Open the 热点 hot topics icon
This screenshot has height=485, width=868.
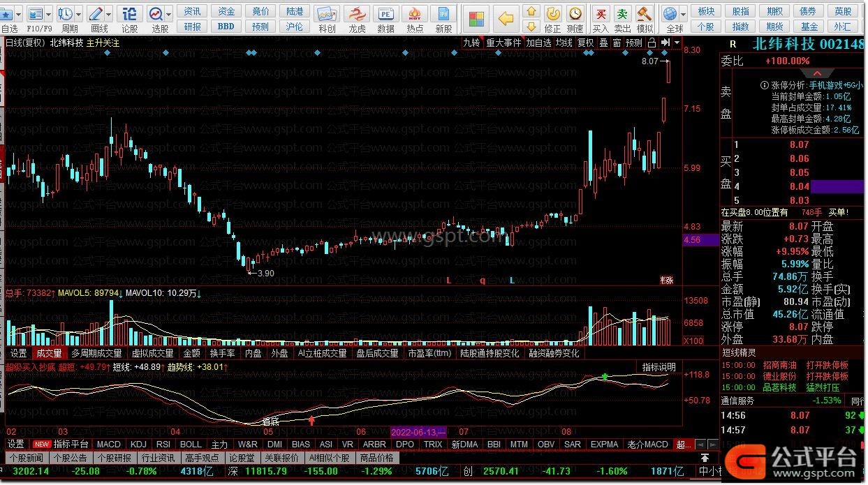click(x=415, y=13)
